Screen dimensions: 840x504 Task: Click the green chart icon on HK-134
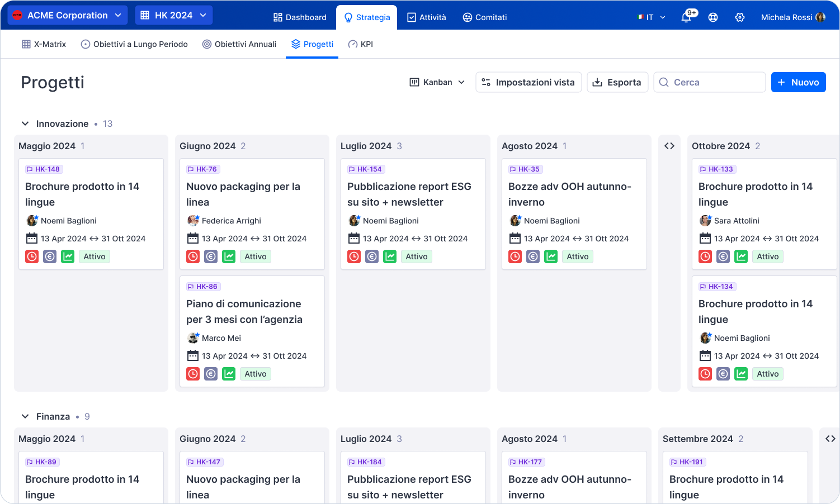point(742,374)
